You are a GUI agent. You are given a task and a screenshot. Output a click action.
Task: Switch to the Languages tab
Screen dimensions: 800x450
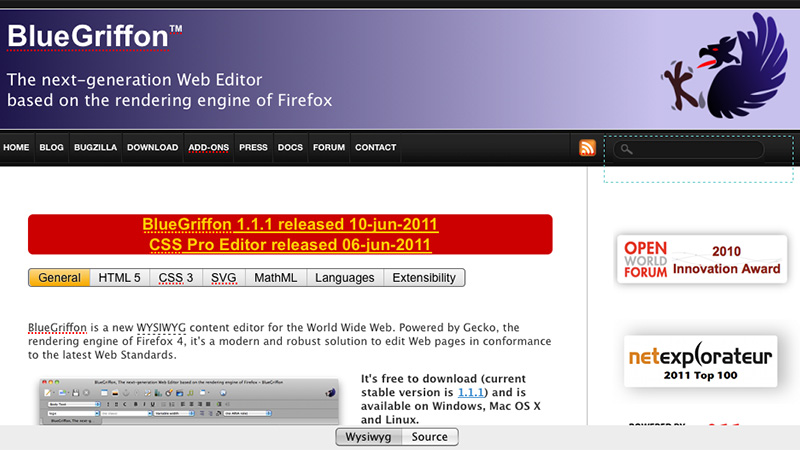pos(344,278)
